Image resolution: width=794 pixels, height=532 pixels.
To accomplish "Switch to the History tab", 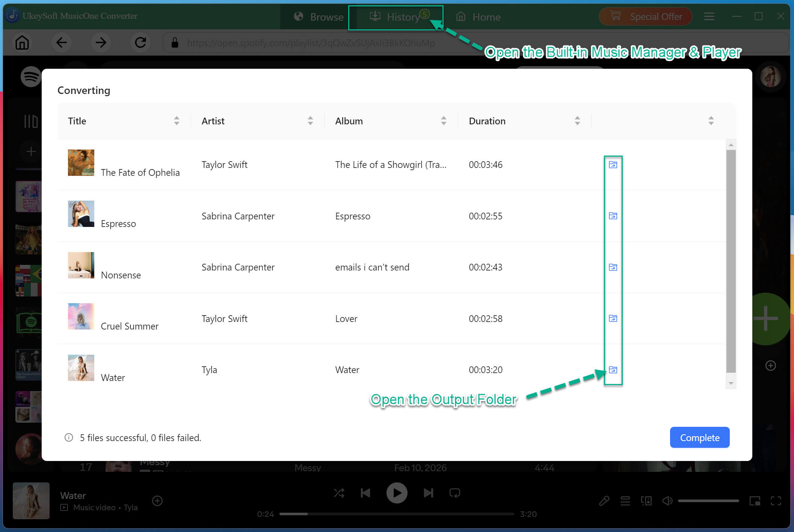I will pos(396,17).
